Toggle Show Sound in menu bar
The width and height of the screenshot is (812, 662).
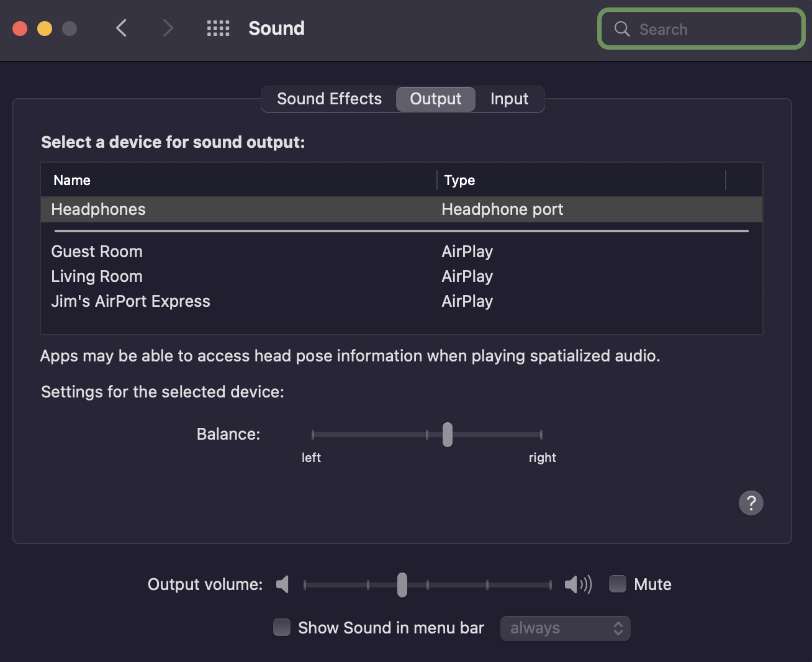pos(282,627)
